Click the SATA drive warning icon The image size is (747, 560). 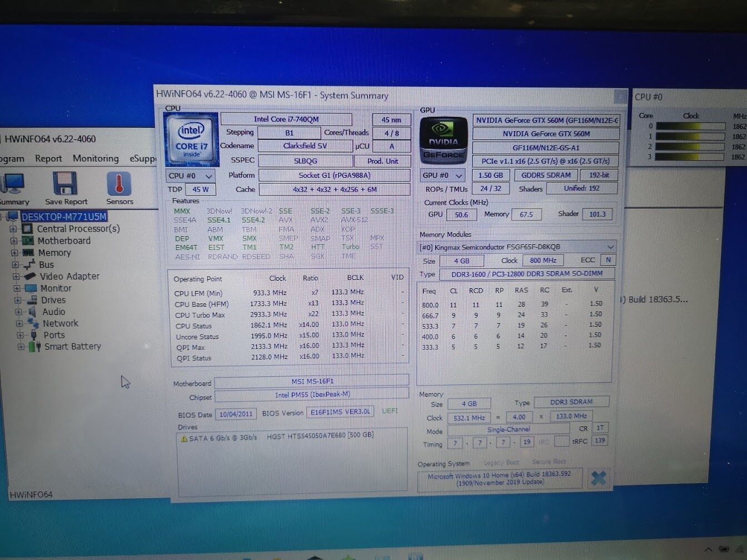(184, 438)
